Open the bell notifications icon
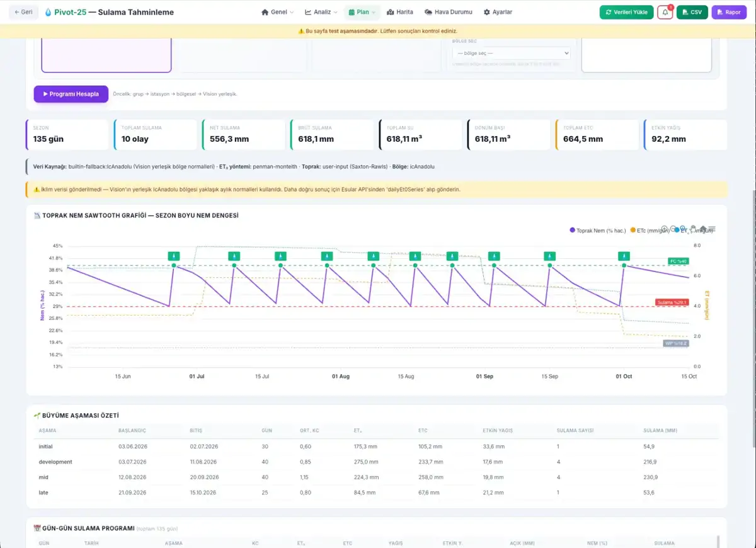Image resolution: width=756 pixels, height=548 pixels. pos(665,13)
